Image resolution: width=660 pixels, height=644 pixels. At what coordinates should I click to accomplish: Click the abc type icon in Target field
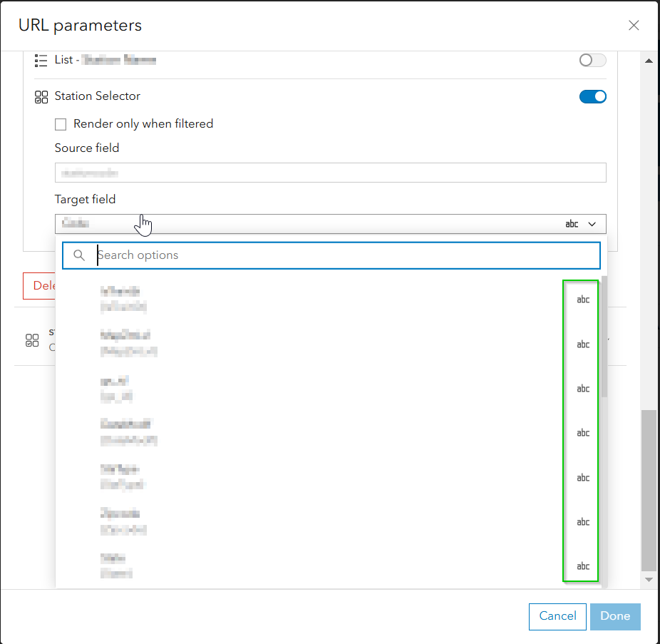[x=572, y=224]
